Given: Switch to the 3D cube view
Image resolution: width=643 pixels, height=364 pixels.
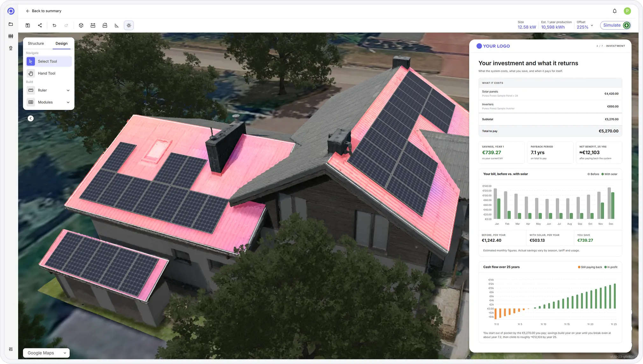Looking at the screenshot, I should [x=81, y=25].
